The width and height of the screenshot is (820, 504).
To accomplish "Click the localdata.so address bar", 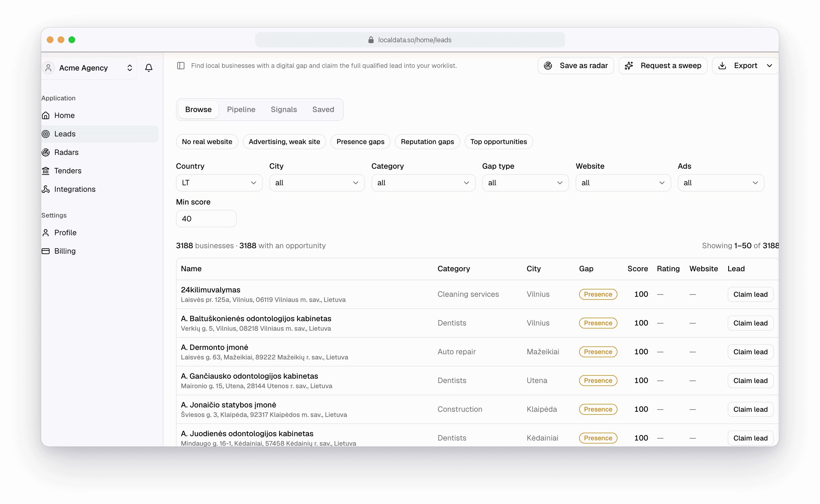I will point(410,40).
